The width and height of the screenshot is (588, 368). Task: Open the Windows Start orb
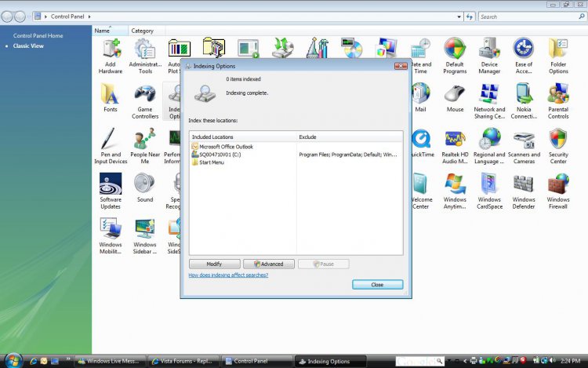click(x=13, y=361)
